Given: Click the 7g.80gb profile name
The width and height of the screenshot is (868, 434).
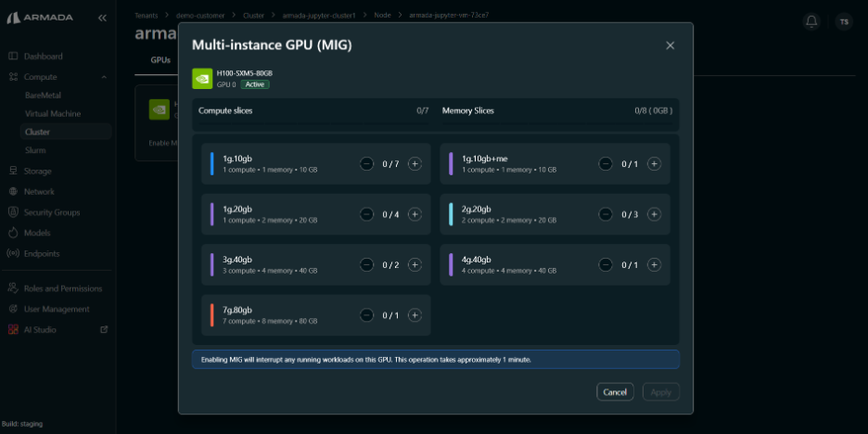Looking at the screenshot, I should 236,310.
